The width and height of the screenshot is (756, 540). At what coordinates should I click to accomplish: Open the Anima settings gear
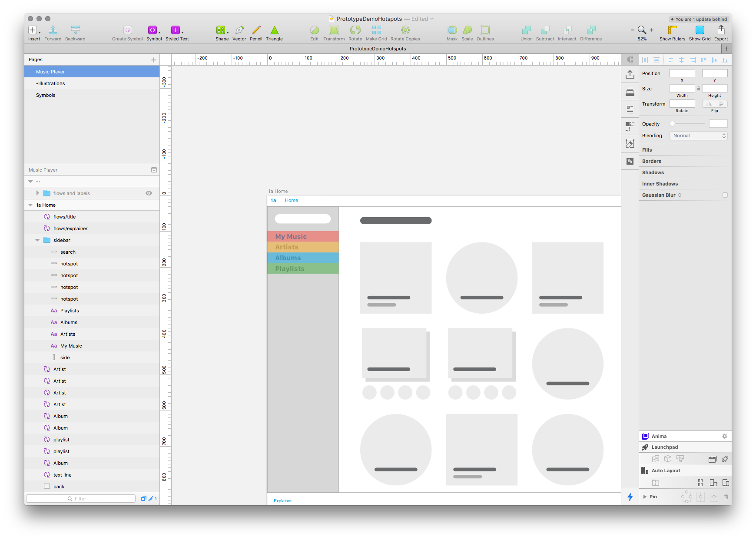(x=724, y=436)
